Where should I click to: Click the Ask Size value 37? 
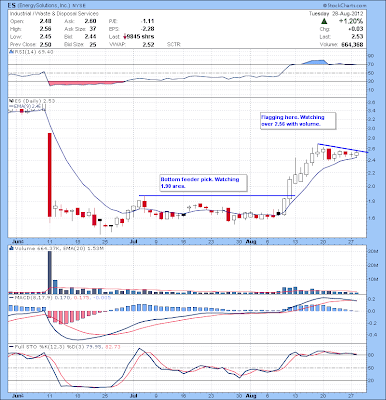point(93,29)
